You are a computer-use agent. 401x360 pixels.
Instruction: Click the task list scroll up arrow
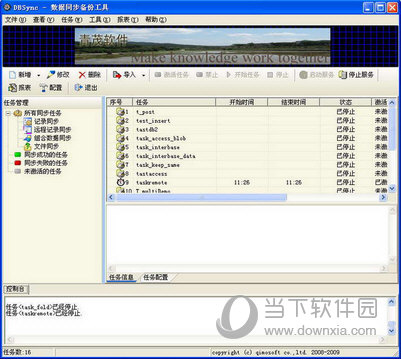(x=392, y=102)
